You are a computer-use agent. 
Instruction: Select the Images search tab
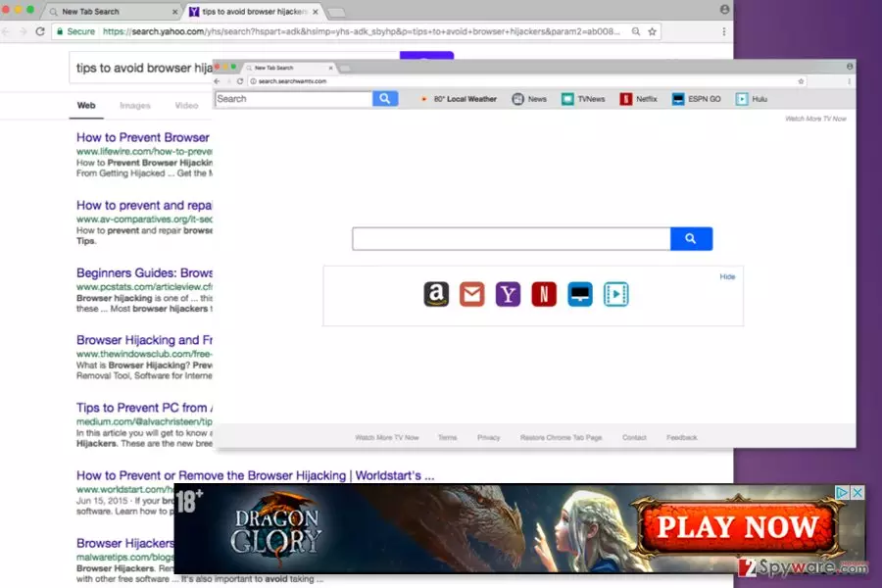pos(135,105)
